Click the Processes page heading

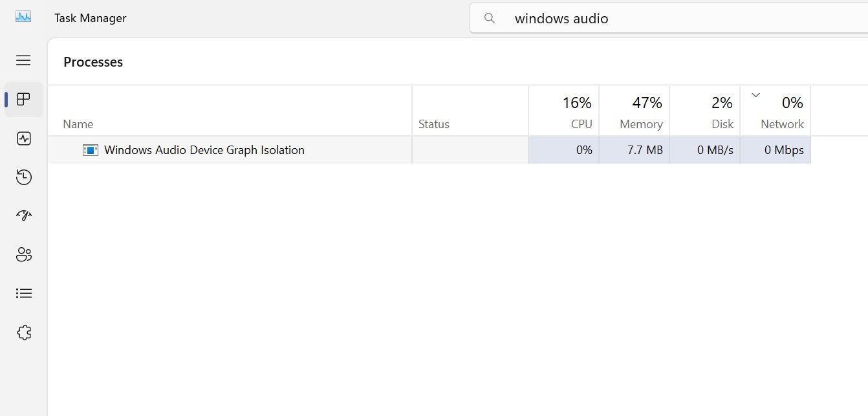92,61
